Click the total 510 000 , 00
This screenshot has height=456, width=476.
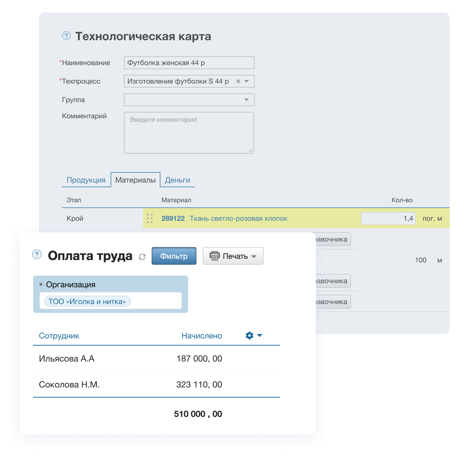click(x=198, y=414)
